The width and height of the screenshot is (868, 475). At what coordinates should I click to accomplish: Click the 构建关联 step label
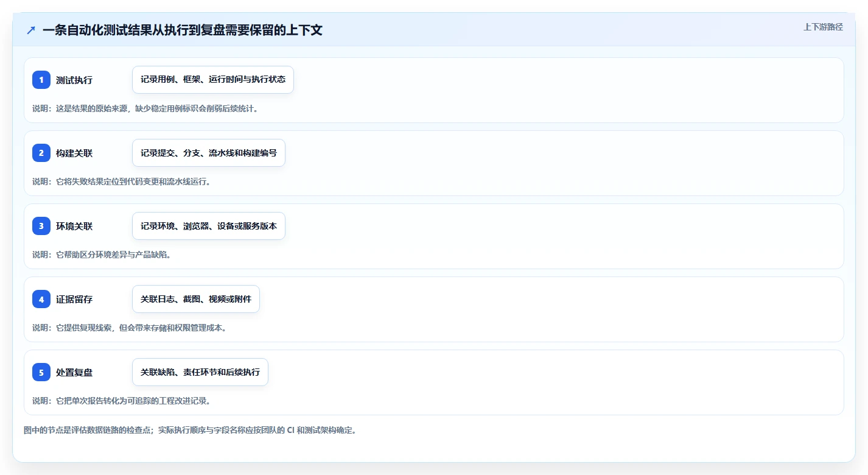(74, 153)
